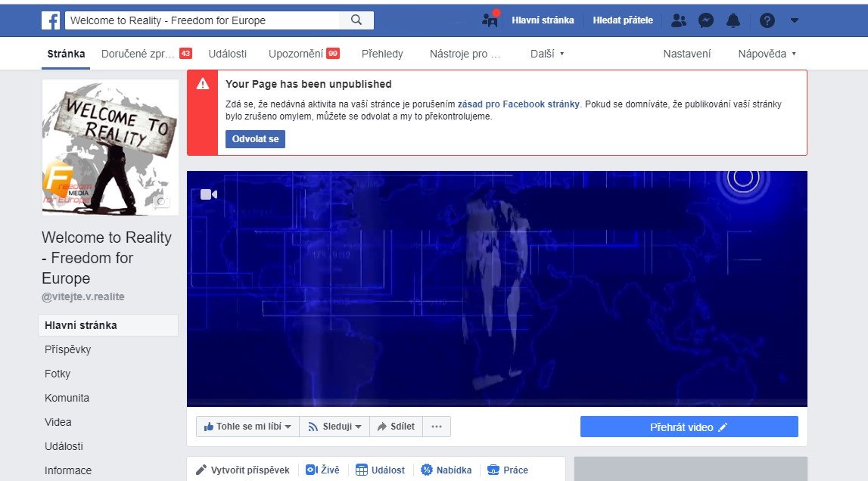Open the friend requests icon
The height and width of the screenshot is (481, 868).
point(678,20)
